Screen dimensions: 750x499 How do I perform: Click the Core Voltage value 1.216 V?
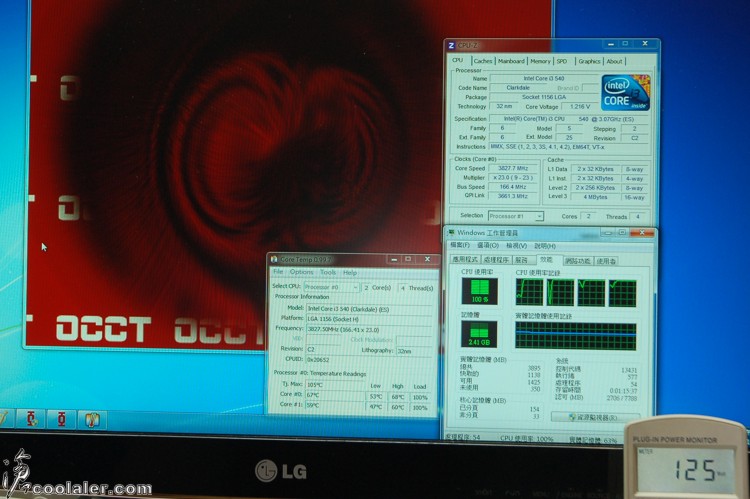click(580, 106)
